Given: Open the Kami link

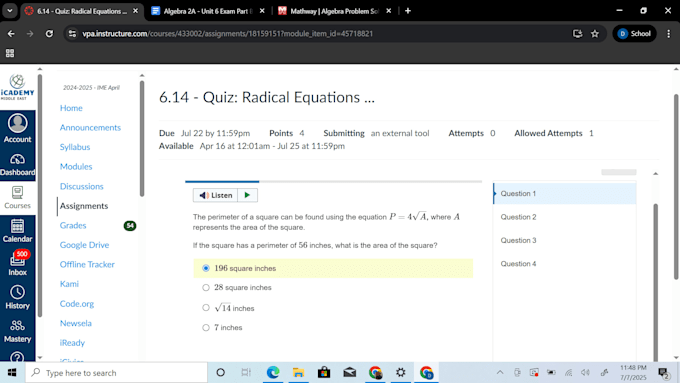Looking at the screenshot, I should point(69,284).
